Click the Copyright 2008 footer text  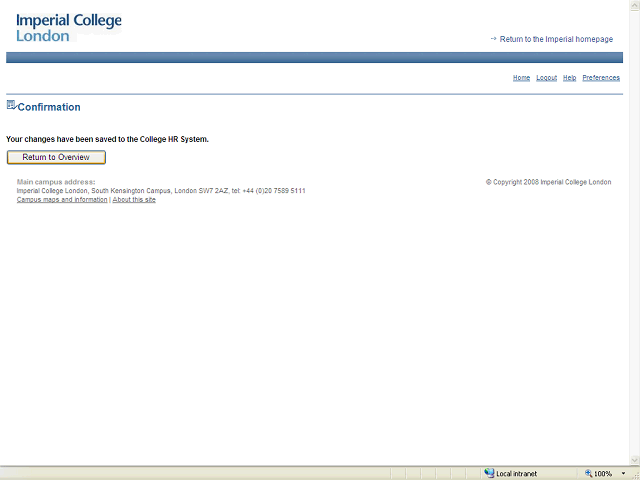[548, 182]
